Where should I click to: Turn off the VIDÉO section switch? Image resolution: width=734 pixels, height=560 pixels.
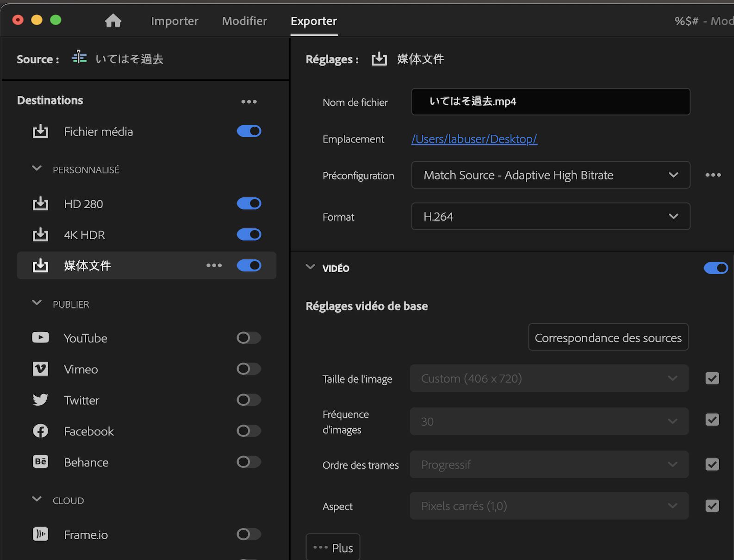pyautogui.click(x=716, y=268)
